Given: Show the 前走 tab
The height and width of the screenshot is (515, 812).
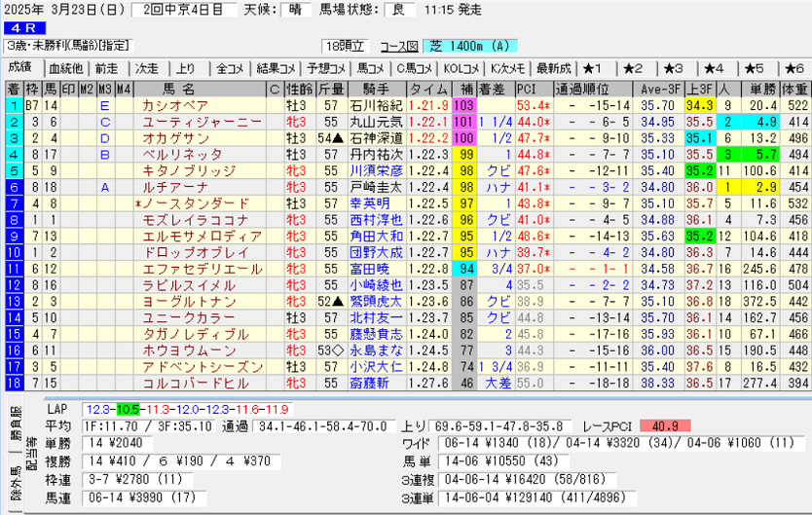Looking at the screenshot, I should coord(106,68).
